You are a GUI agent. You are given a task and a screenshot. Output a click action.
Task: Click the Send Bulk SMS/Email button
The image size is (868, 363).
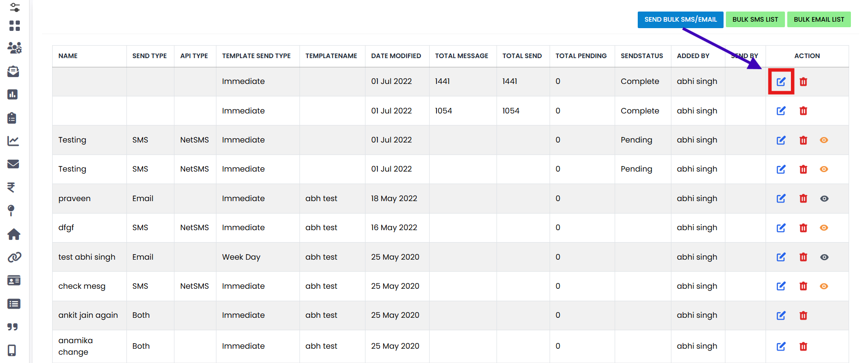point(680,19)
